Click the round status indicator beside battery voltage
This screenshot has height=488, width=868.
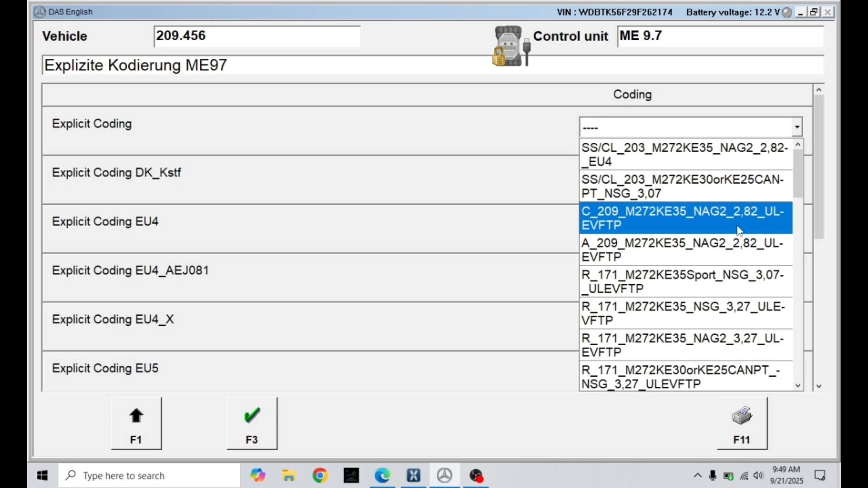point(787,12)
